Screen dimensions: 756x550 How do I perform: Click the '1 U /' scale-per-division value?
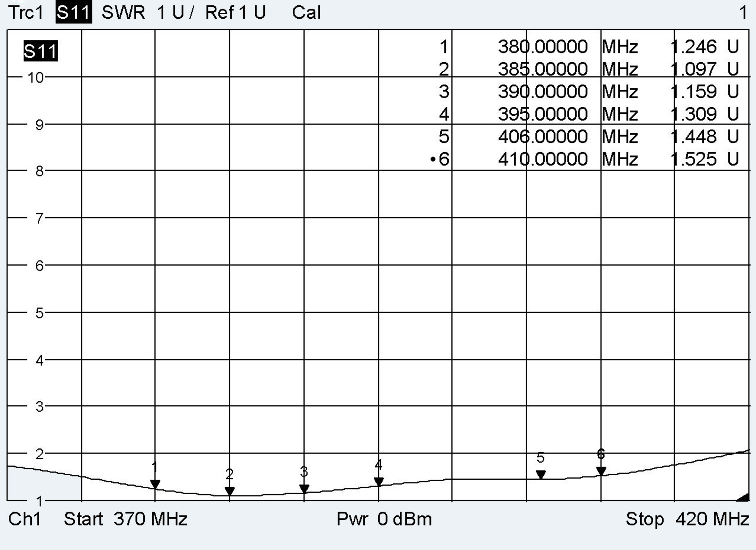(x=175, y=13)
